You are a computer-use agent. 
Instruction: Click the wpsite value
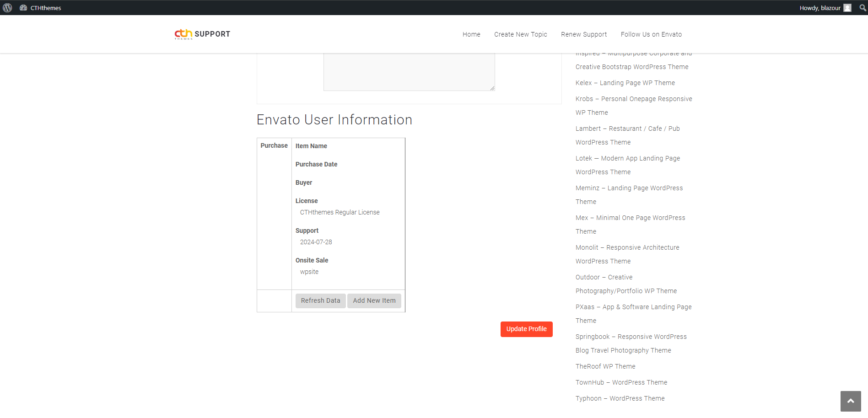pyautogui.click(x=309, y=272)
